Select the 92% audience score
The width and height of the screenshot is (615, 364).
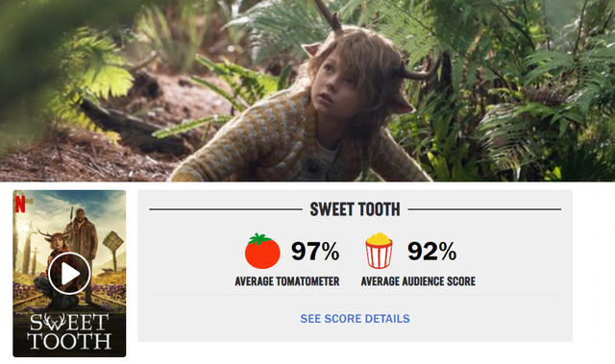pyautogui.click(x=431, y=252)
